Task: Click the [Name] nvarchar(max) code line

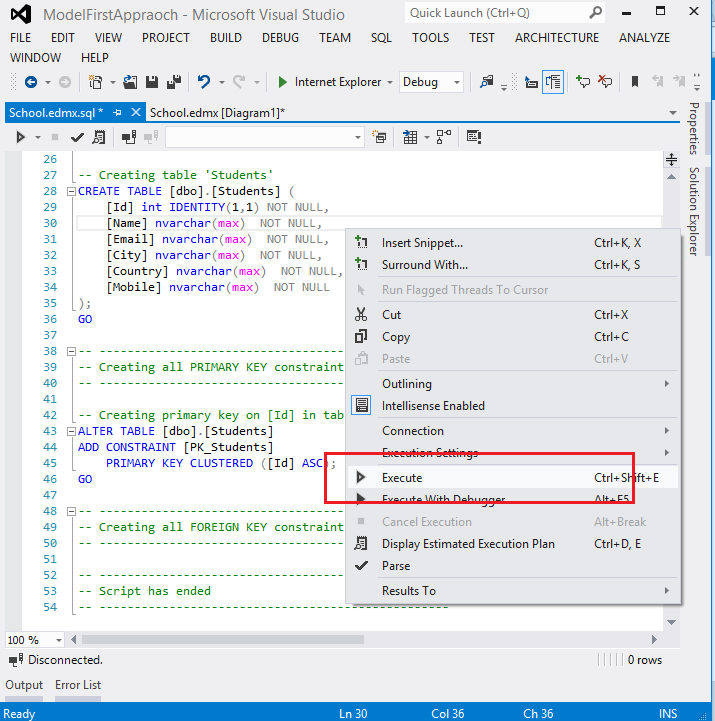Action: 214,223
